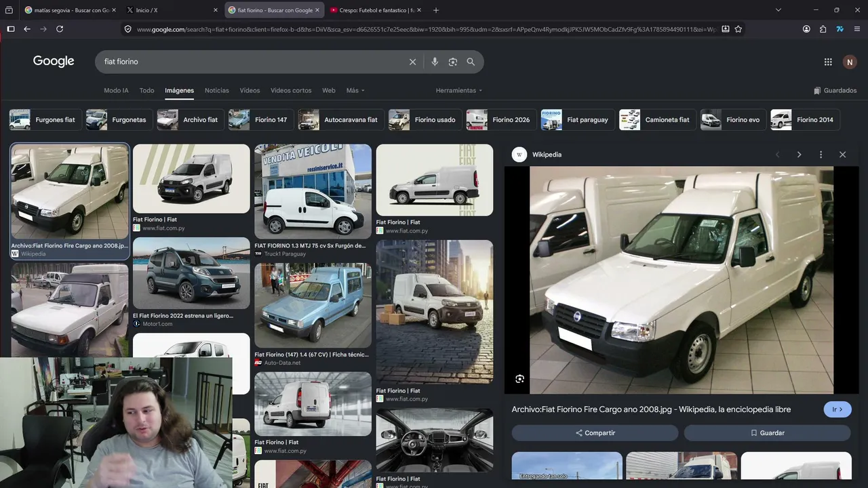Open Guardados saved items
Image resolution: width=868 pixels, height=488 pixels.
point(835,90)
